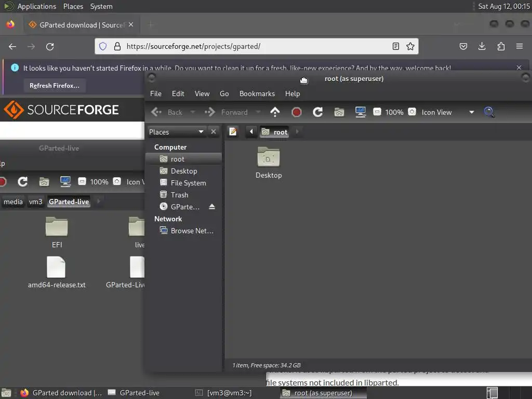Open the Help menu in root window
The height and width of the screenshot is (399, 532).
(292, 94)
